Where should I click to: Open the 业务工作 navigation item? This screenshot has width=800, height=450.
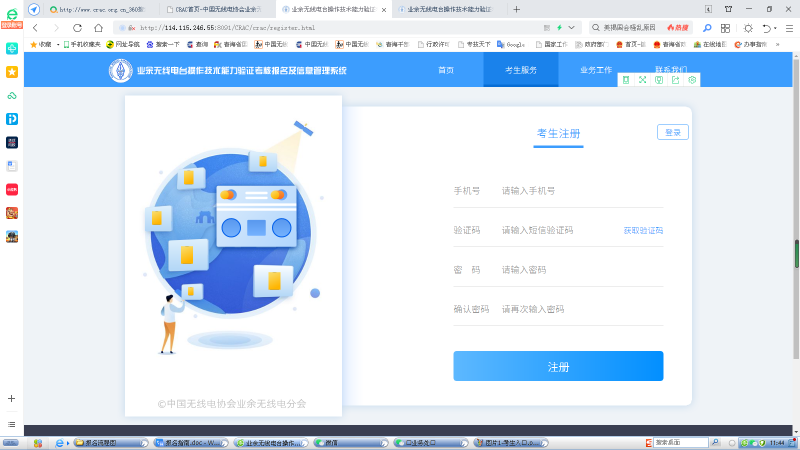[x=596, y=71]
